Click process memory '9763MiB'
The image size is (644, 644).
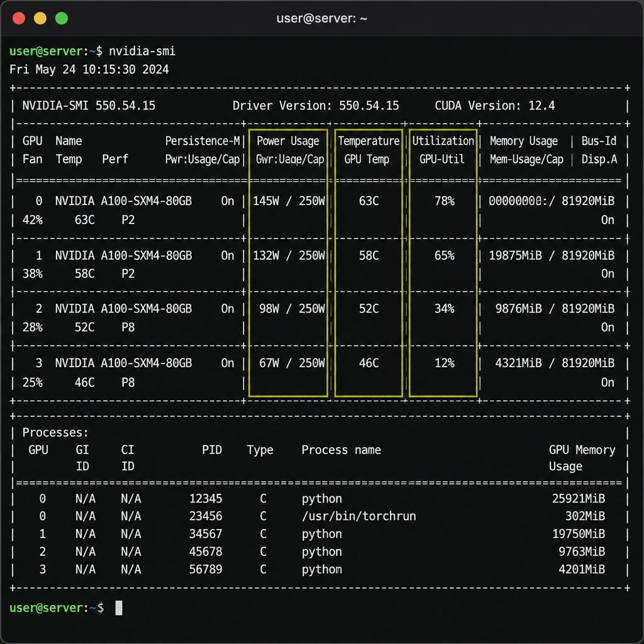(x=582, y=552)
